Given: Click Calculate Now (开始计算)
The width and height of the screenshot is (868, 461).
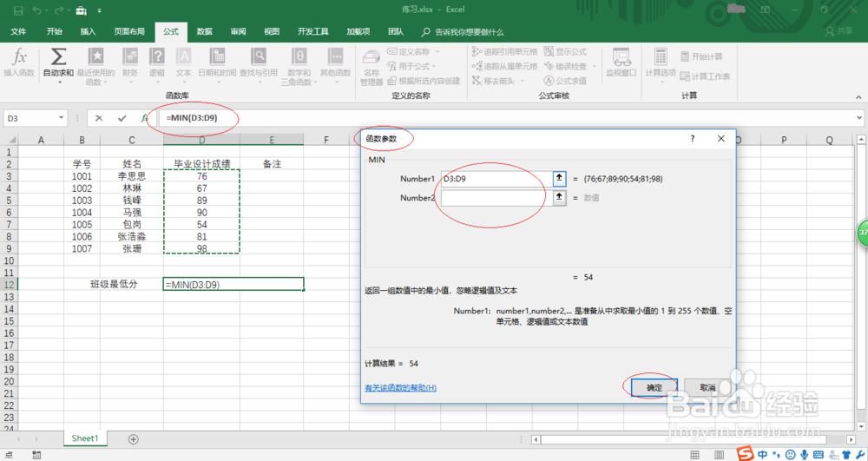Looking at the screenshot, I should pyautogui.click(x=701, y=56).
